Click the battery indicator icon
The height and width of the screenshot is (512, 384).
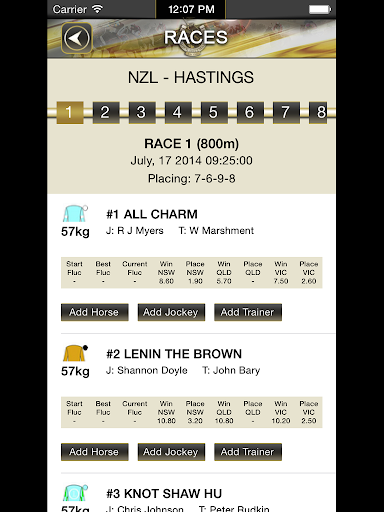pos(320,9)
